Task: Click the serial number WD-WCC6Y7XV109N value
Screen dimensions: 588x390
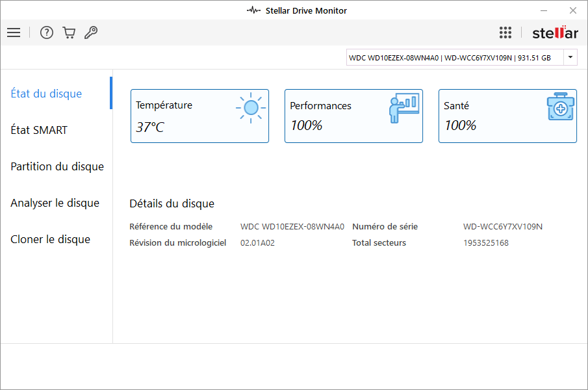Action: pyautogui.click(x=502, y=227)
